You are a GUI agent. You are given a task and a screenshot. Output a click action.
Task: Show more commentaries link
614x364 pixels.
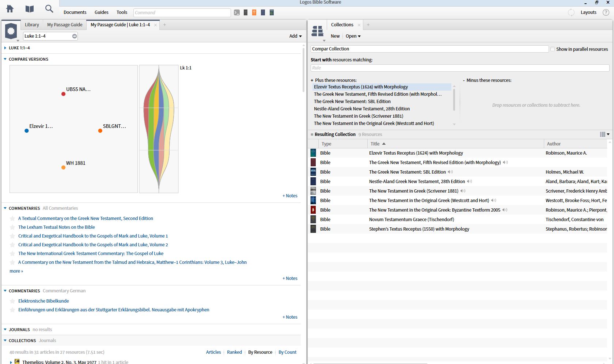(16, 271)
